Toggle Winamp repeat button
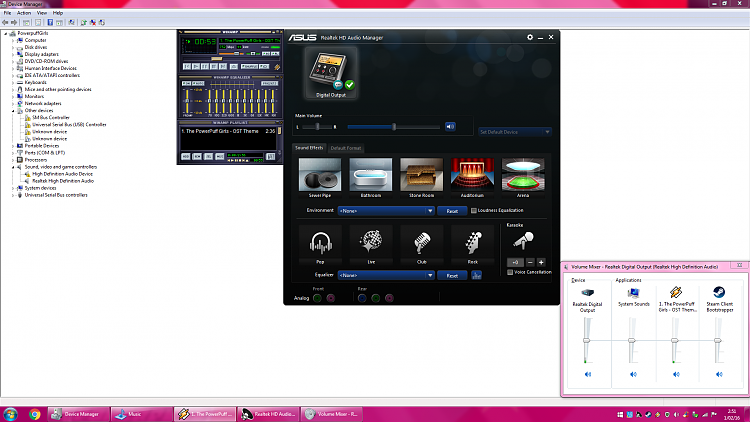The image size is (750, 422). 264,67
